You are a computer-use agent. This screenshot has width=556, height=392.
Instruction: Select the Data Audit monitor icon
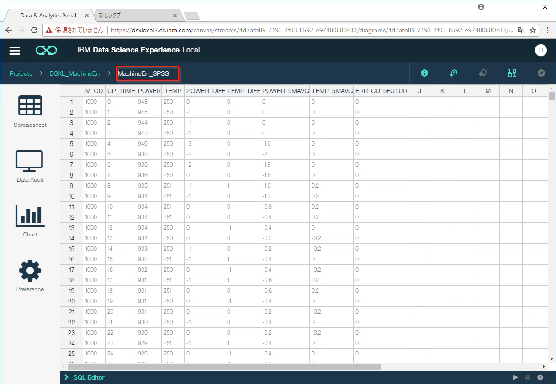(x=30, y=161)
